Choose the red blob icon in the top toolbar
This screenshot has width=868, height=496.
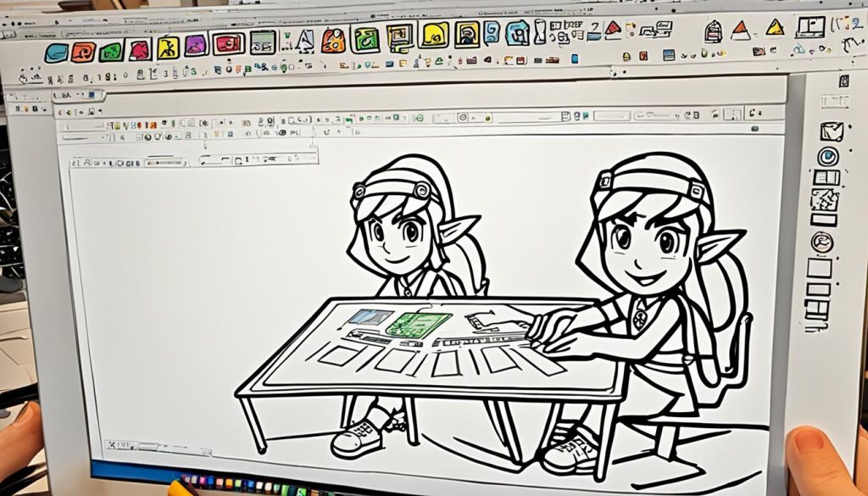click(140, 50)
